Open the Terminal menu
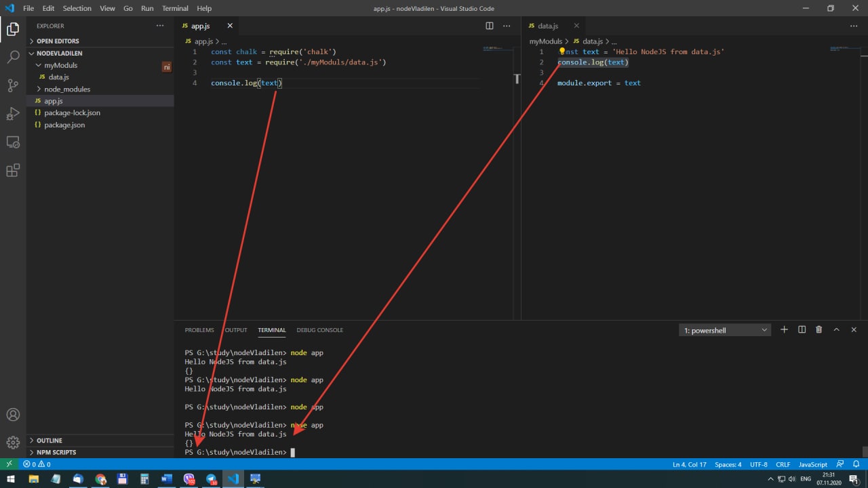The image size is (868, 488). pyautogui.click(x=175, y=8)
